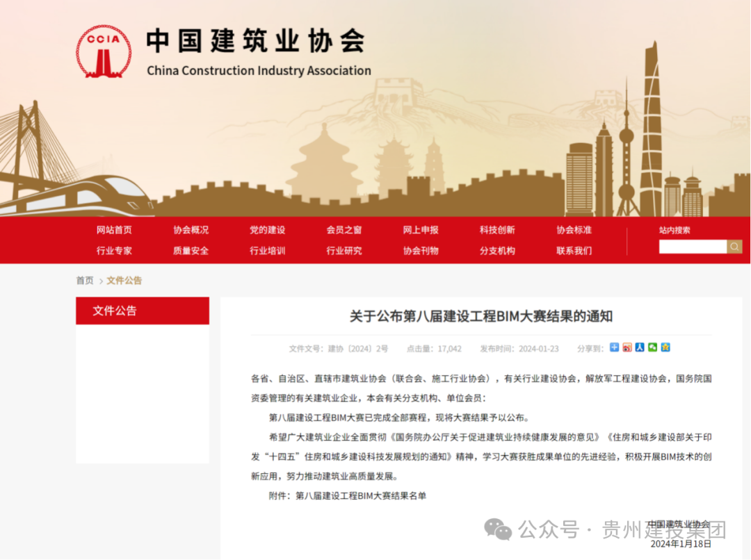Open the 网站首页 menu item

114,230
